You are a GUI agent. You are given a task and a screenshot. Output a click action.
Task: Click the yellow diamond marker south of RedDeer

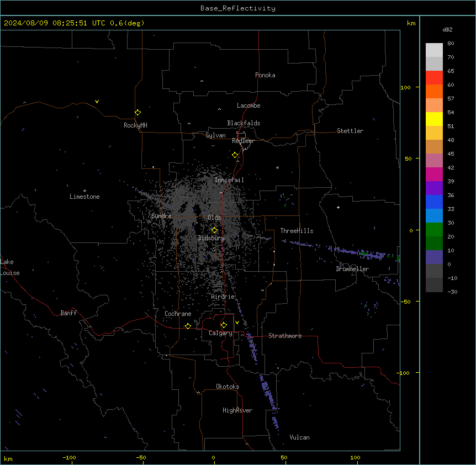coord(235,155)
